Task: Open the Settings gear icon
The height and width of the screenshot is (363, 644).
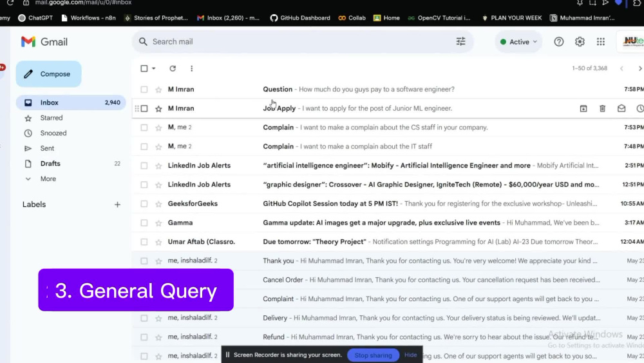Action: coord(580,41)
